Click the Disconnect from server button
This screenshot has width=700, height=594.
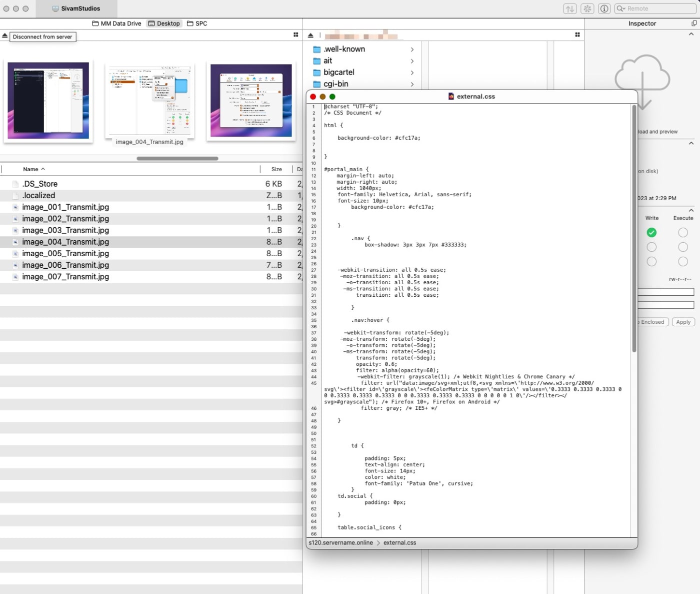click(43, 37)
